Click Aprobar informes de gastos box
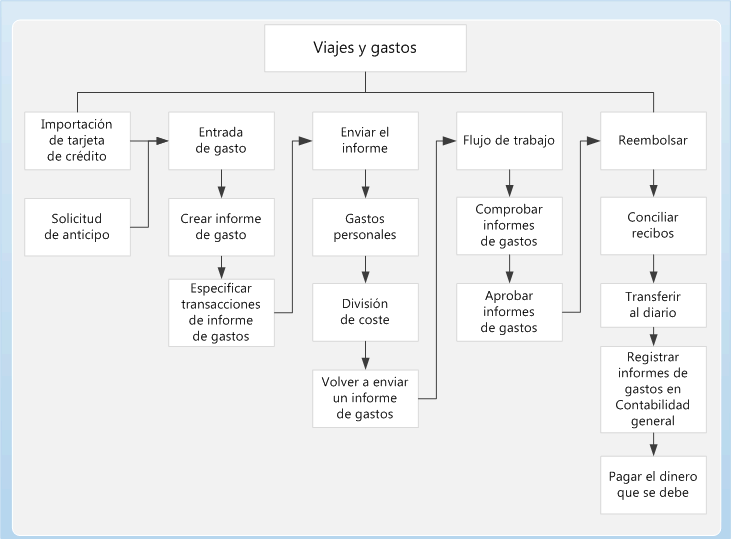 508,312
